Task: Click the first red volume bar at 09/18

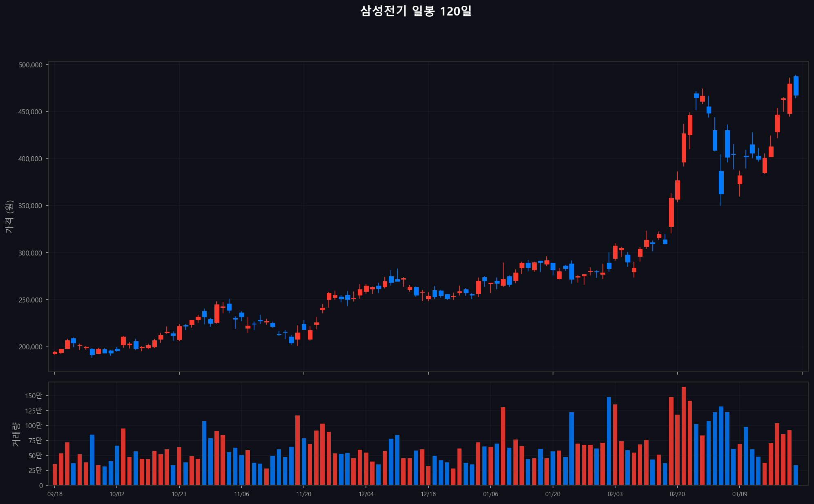Action: 55,474
